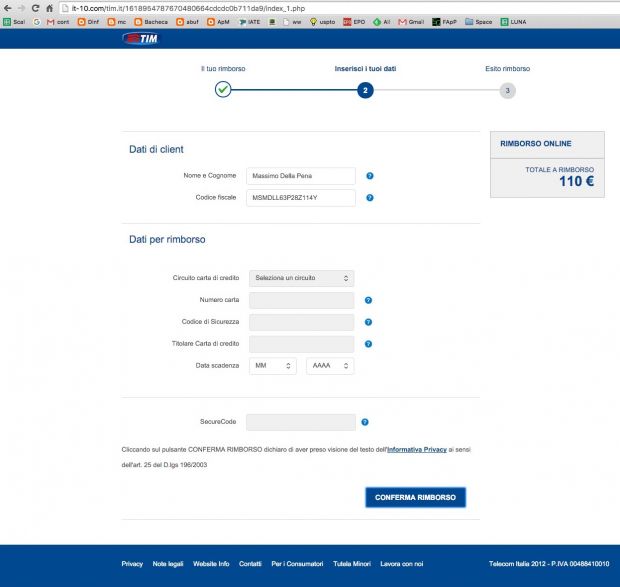Screen dimensions: 620x587
Task: Show help for Numero carta
Action: click(x=368, y=300)
